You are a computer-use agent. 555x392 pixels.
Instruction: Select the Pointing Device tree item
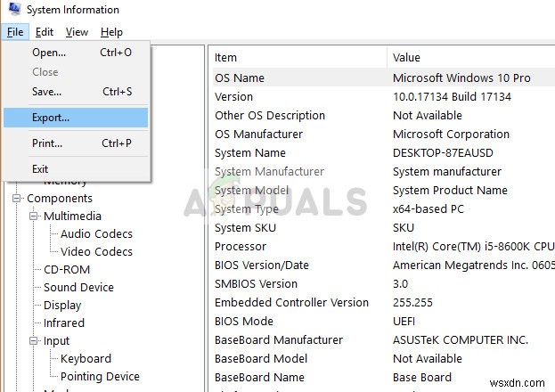click(x=100, y=377)
